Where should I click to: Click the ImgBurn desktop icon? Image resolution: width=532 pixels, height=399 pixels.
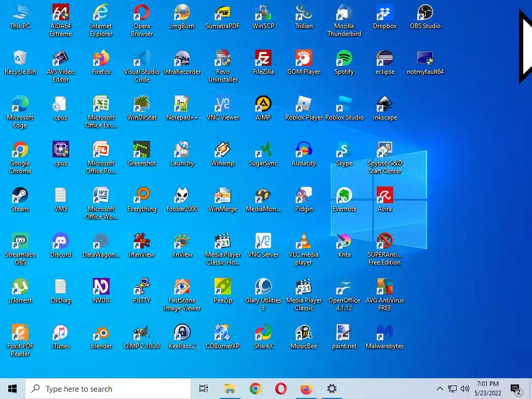(182, 17)
